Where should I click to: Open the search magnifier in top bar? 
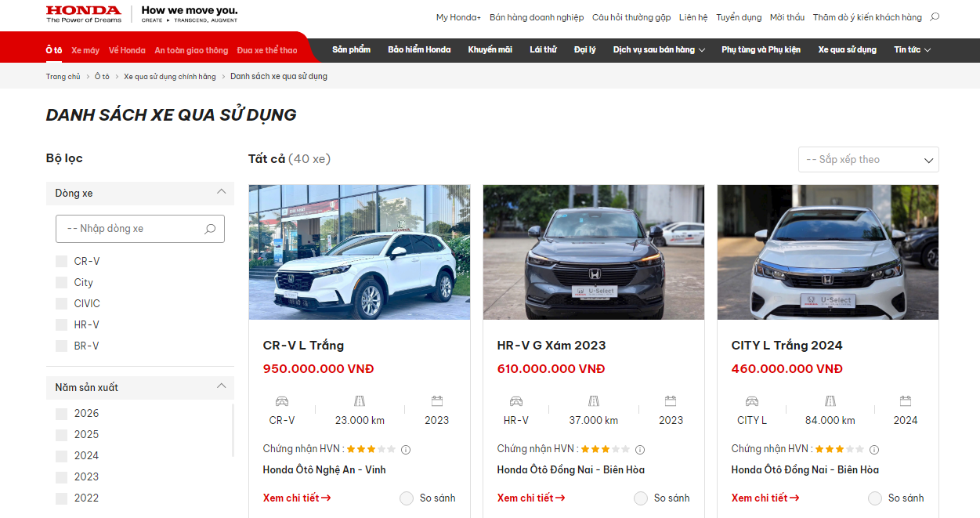tap(935, 16)
